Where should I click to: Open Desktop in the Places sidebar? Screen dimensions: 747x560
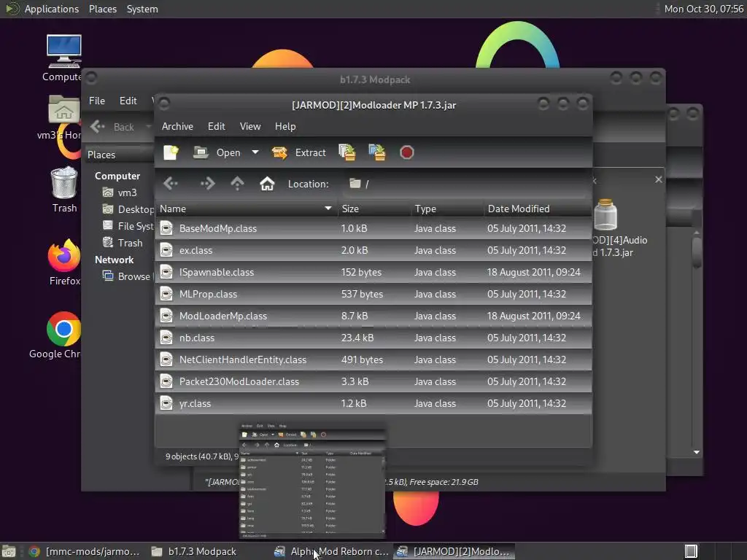pos(128,209)
